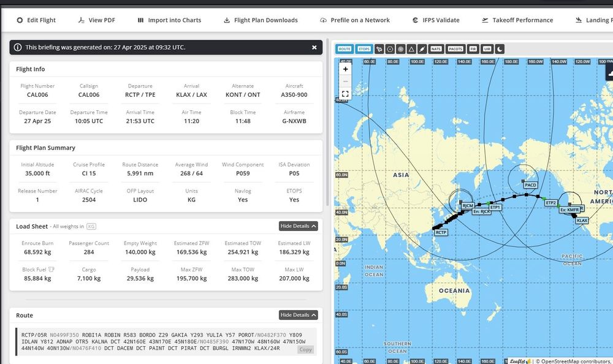This screenshot has width=613, height=364.
Task: Dismiss the briefing generated notification
Action: pyautogui.click(x=314, y=47)
